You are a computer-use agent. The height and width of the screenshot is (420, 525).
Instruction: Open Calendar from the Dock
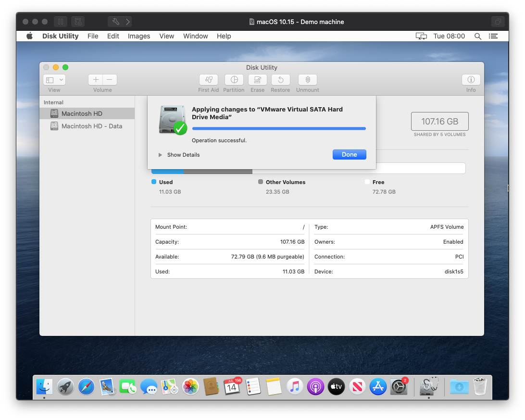coord(232,387)
